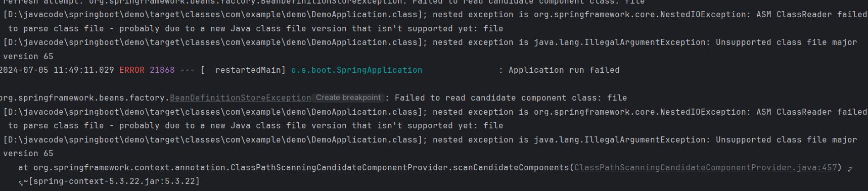
Task: Click the red ERROR log level text
Action: coord(132,70)
